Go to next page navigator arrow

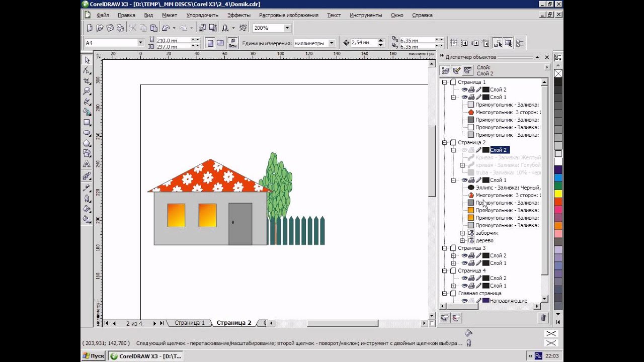click(155, 323)
